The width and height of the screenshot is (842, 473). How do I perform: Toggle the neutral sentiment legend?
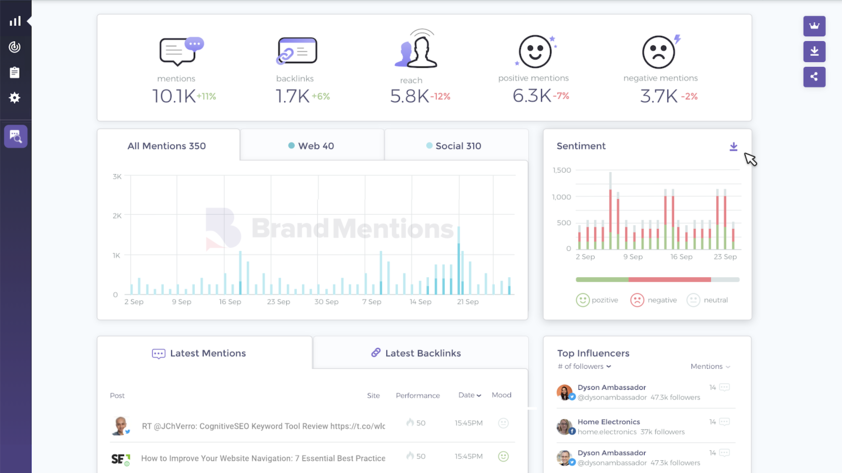click(708, 300)
